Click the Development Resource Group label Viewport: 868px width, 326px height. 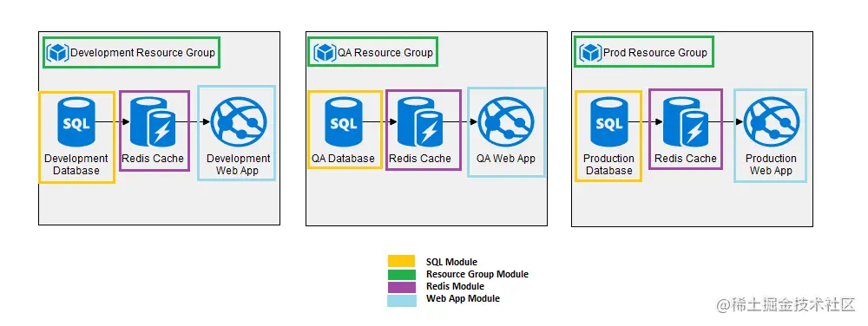tap(143, 53)
